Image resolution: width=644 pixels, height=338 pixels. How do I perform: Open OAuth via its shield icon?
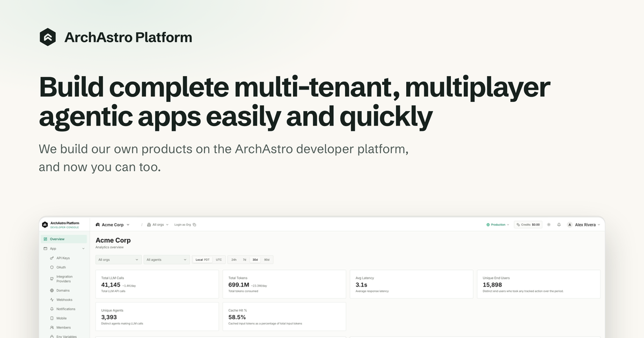(52, 267)
